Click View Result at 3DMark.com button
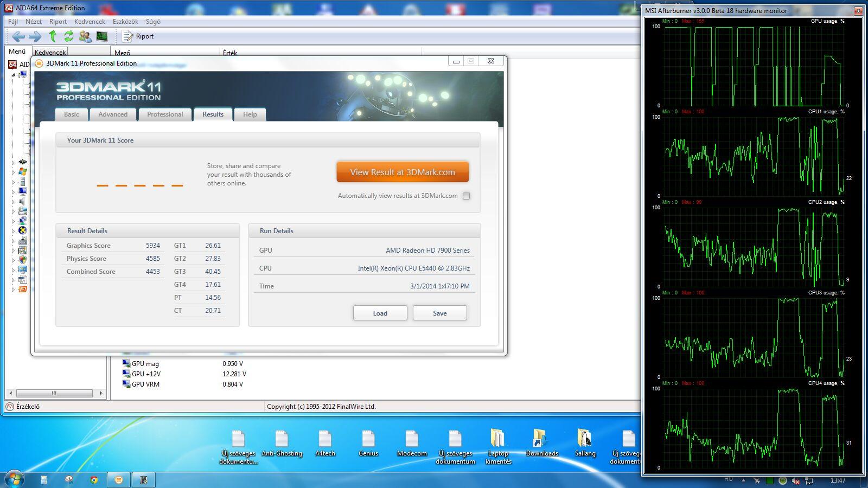The image size is (868, 488). [x=403, y=172]
